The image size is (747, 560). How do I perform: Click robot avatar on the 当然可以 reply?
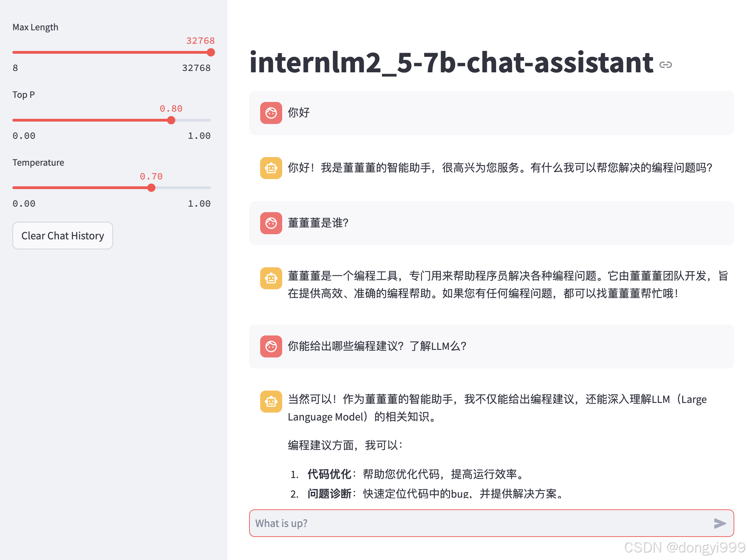pos(271,401)
